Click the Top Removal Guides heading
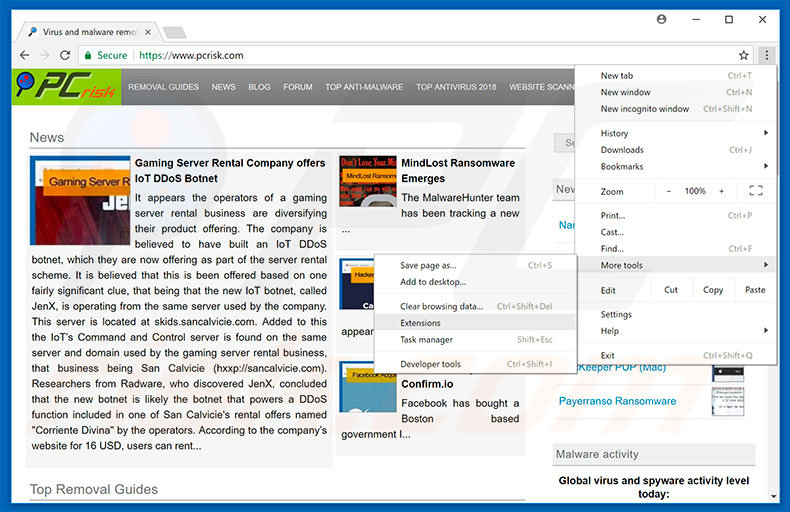 tap(94, 489)
